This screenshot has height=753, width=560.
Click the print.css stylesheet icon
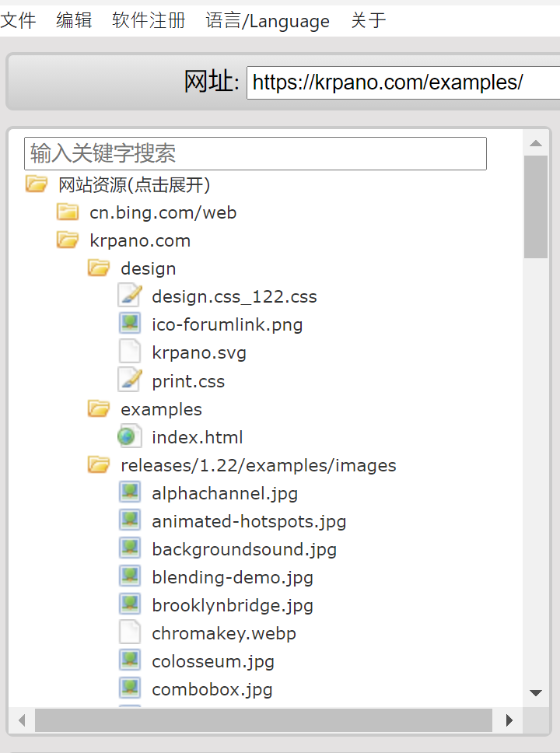coord(130,381)
